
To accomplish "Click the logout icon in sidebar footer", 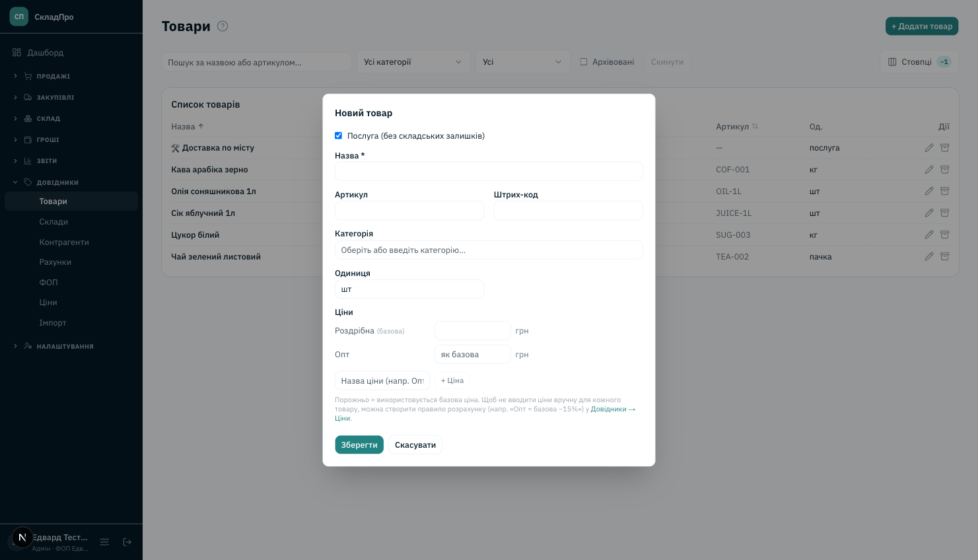I will click(127, 542).
